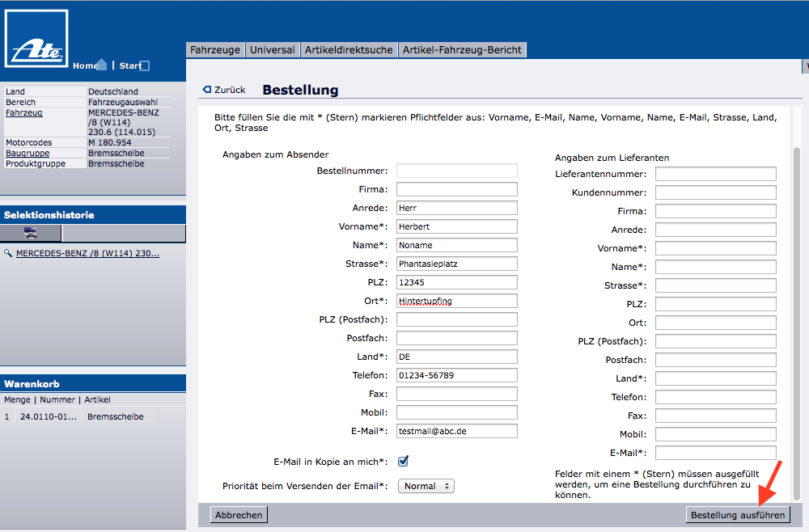Click the Abbrechen button
The height and width of the screenshot is (532, 809).
tap(239, 514)
